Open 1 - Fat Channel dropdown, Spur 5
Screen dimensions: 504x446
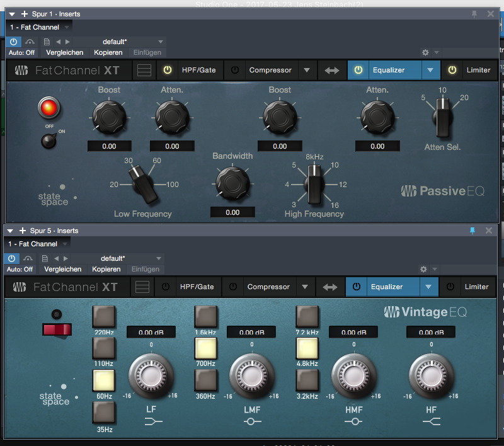37,244
